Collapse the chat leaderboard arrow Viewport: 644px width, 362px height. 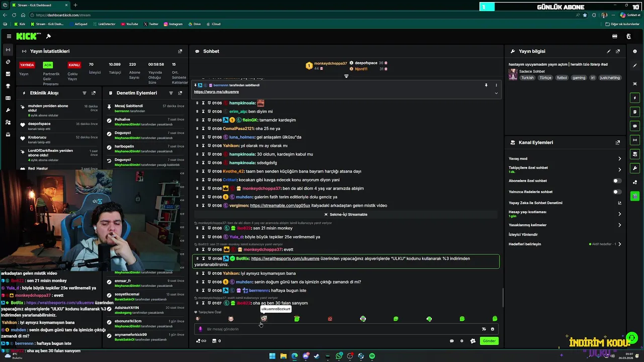[x=346, y=76]
